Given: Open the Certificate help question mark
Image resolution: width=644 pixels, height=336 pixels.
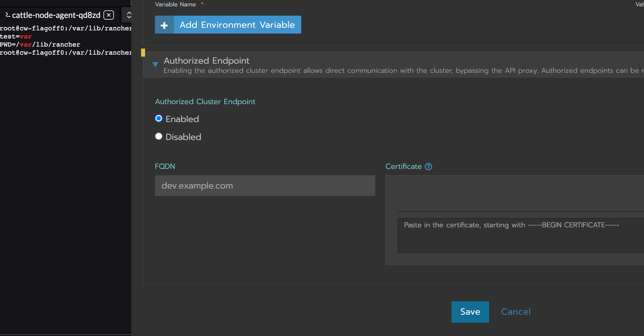Looking at the screenshot, I should coord(428,167).
